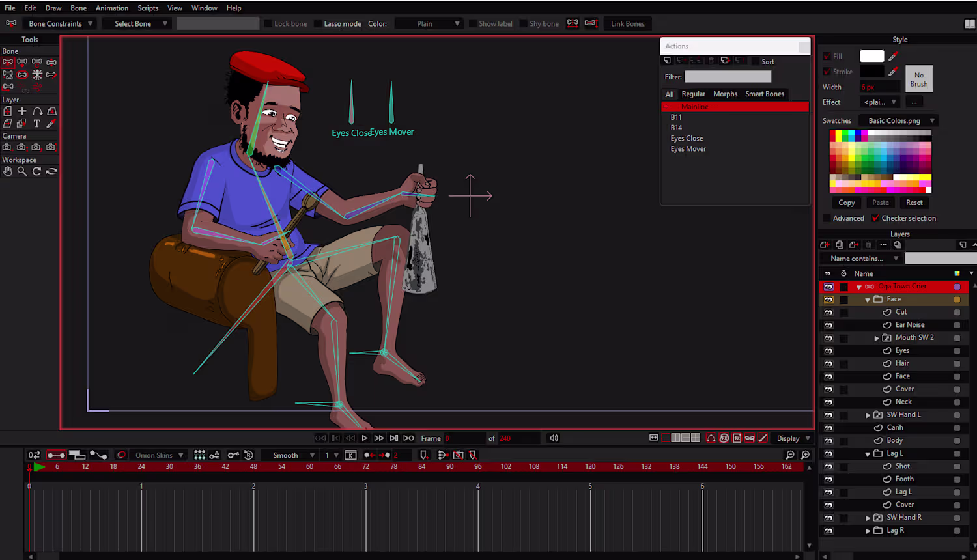Open the Smooth interpolation dropdown

tap(290, 455)
